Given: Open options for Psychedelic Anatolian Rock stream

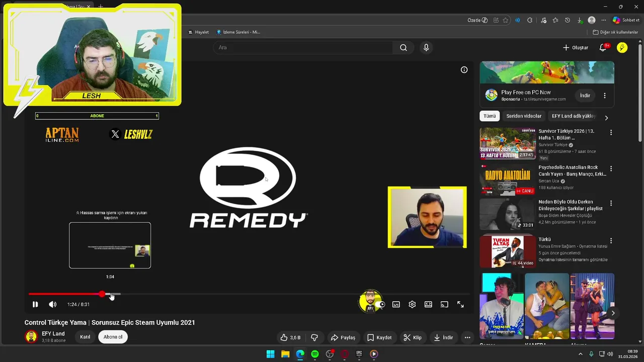Looking at the screenshot, I should (x=611, y=168).
